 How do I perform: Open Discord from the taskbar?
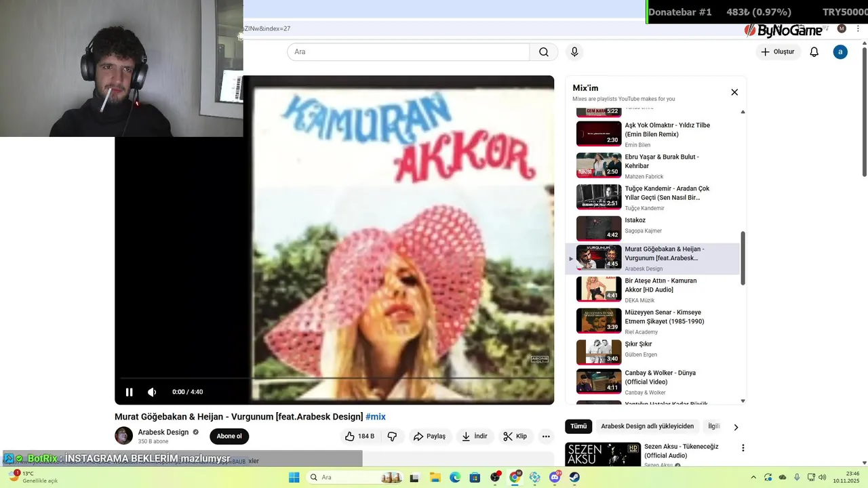pyautogui.click(x=555, y=477)
